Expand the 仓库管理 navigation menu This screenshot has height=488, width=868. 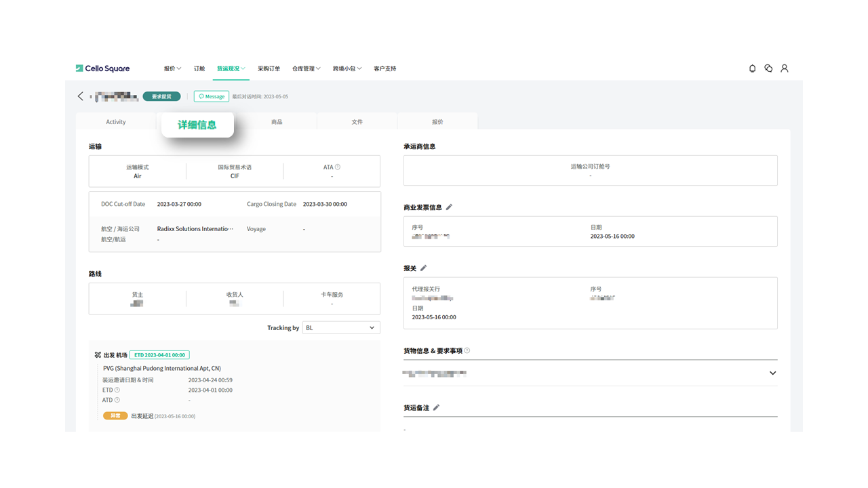(x=306, y=68)
